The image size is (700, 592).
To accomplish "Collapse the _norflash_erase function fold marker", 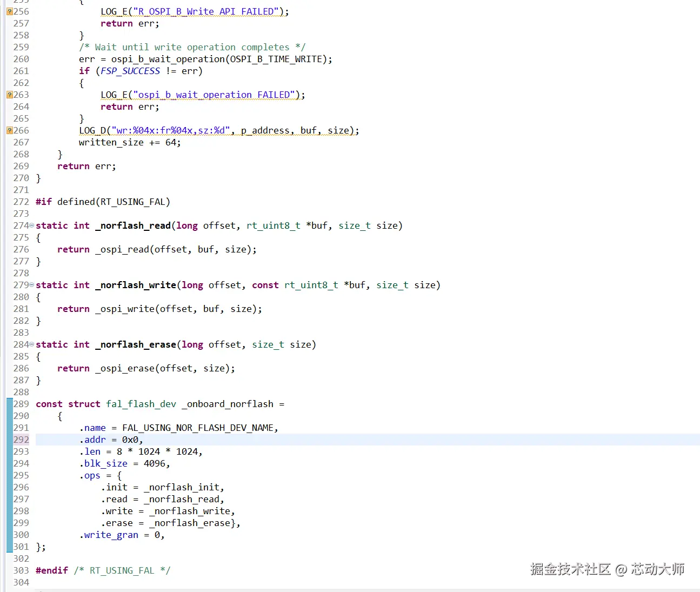I will coord(31,344).
